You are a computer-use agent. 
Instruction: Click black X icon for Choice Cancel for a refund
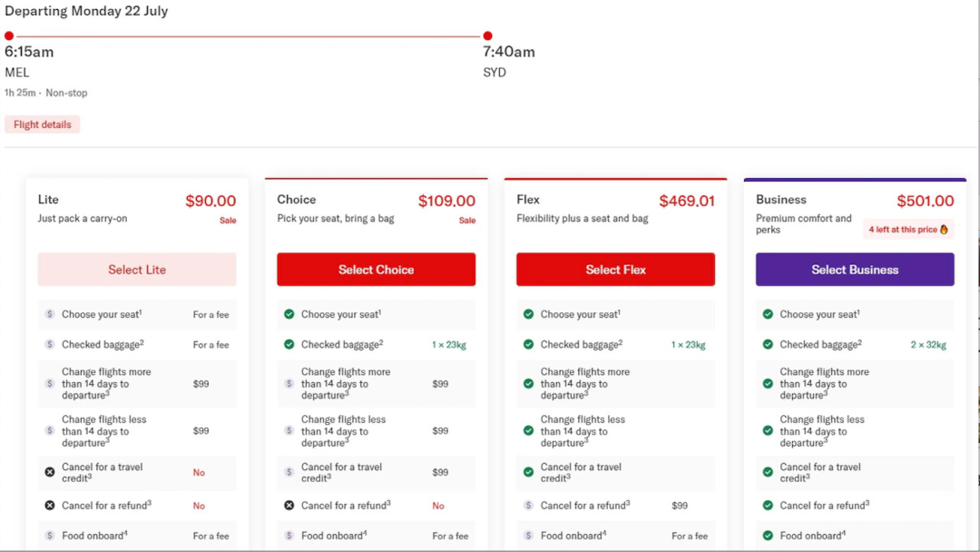point(289,505)
